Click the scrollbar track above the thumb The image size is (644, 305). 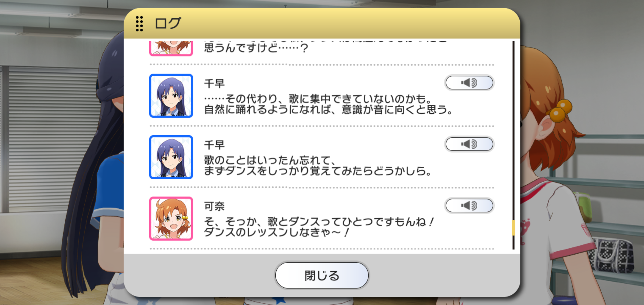[x=513, y=130]
